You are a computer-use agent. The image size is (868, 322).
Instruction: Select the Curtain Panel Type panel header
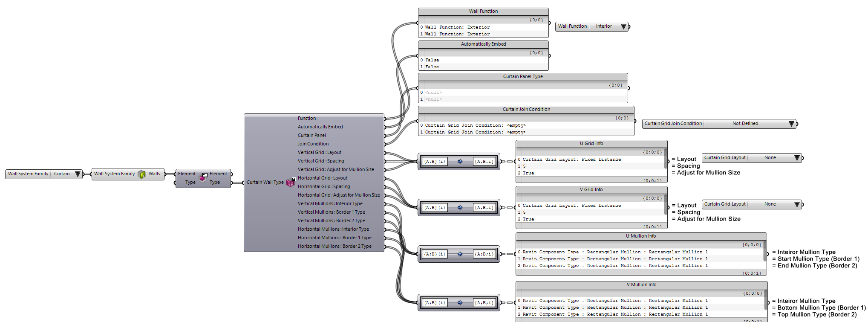(x=523, y=77)
